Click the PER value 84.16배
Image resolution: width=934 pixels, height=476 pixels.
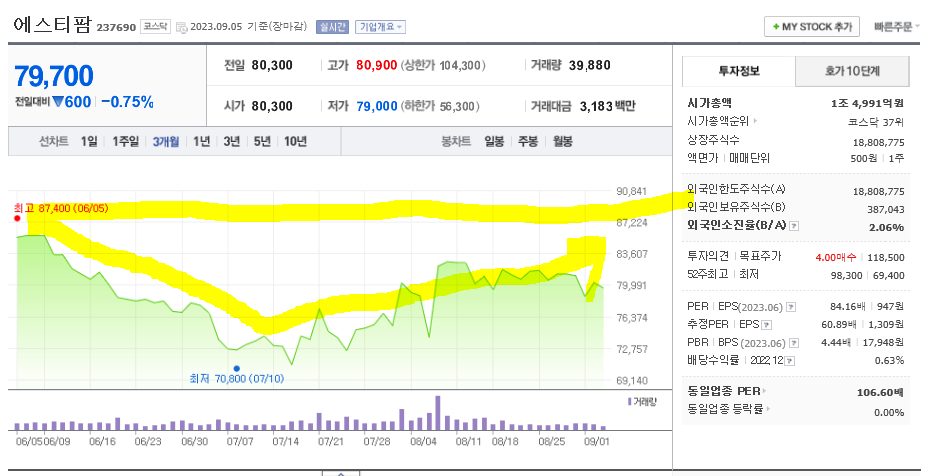tap(846, 306)
